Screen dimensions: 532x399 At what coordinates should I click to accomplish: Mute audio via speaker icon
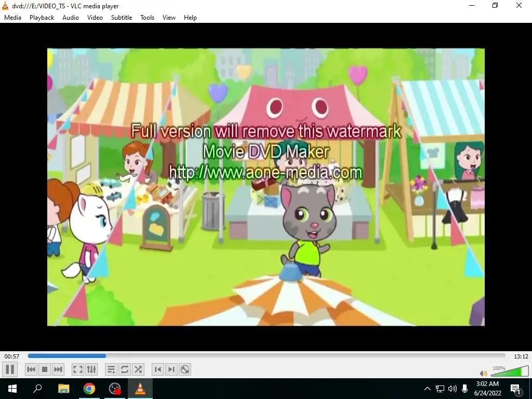pos(484,373)
